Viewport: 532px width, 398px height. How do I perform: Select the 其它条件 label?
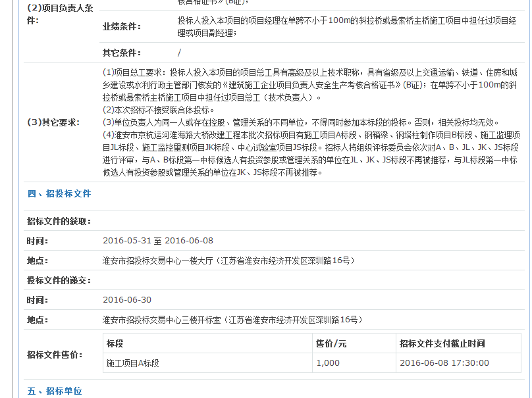coord(121,53)
